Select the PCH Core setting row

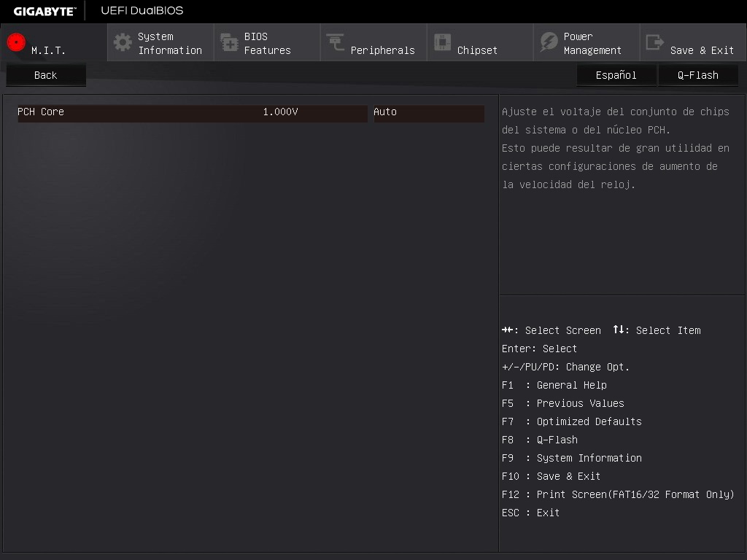tap(109, 112)
